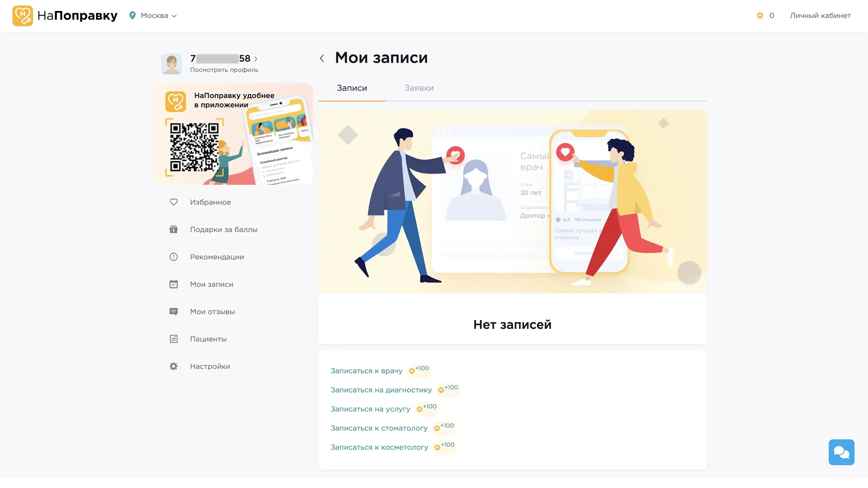868x488 pixels.
Task: Click the heart icon next to Избранное
Action: (x=174, y=202)
